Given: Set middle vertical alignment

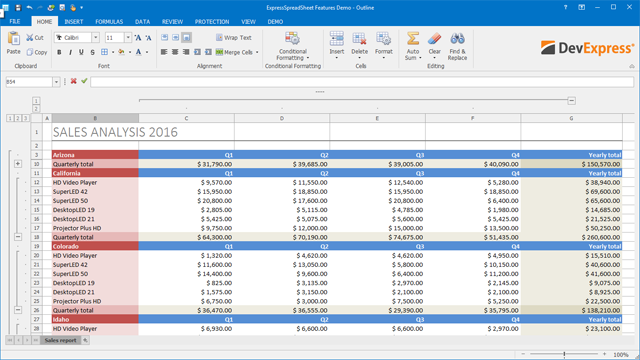Looking at the screenshot, I should click(176, 38).
